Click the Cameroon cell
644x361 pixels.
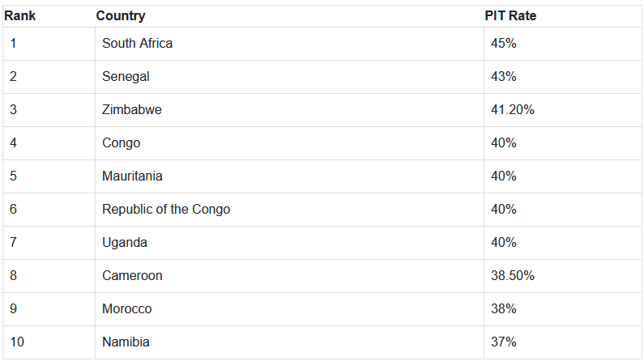pyautogui.click(x=132, y=275)
